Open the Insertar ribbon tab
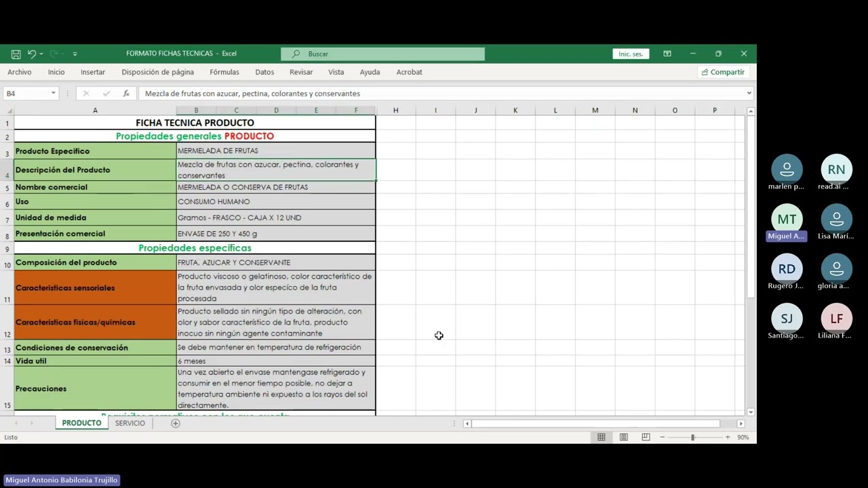This screenshot has height=488, width=868. click(93, 72)
